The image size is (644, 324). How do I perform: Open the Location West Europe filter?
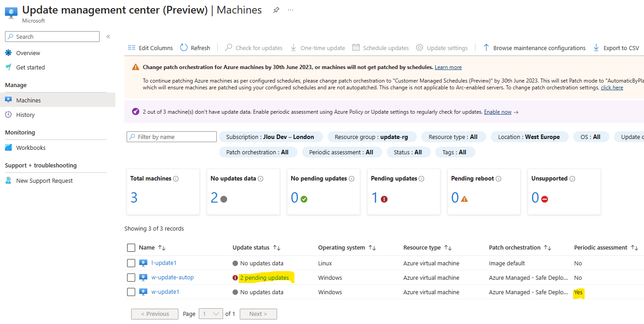[529, 137]
